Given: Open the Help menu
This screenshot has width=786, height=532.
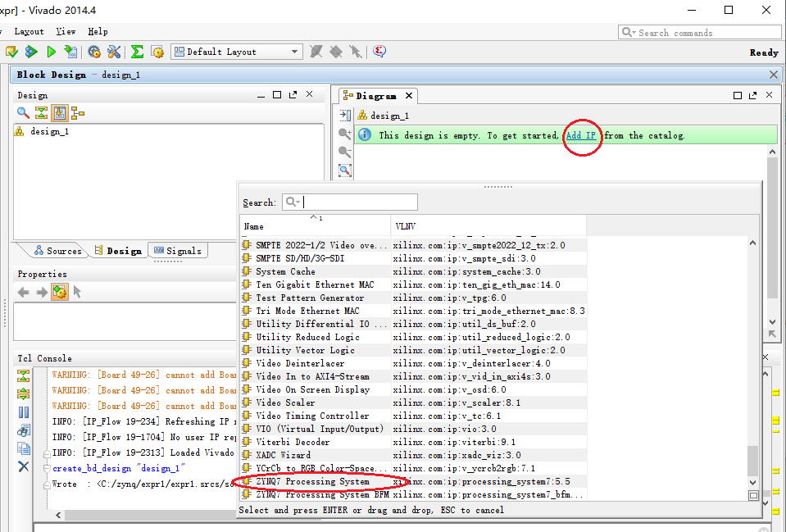Looking at the screenshot, I should pyautogui.click(x=98, y=31).
